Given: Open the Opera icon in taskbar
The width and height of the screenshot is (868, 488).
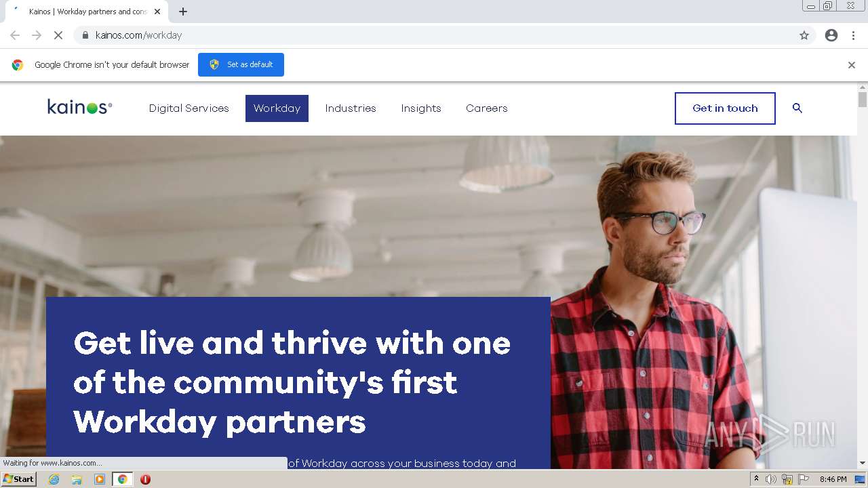Looking at the screenshot, I should pos(145,479).
